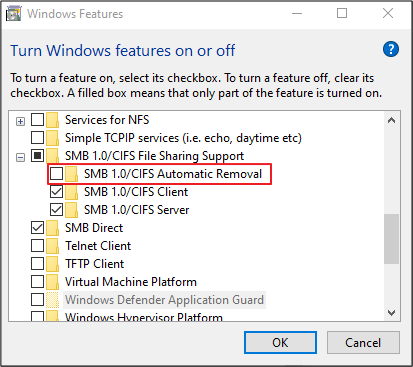Check Windows Defender Application Guard checkbox
This screenshot has width=413, height=367.
tap(37, 300)
